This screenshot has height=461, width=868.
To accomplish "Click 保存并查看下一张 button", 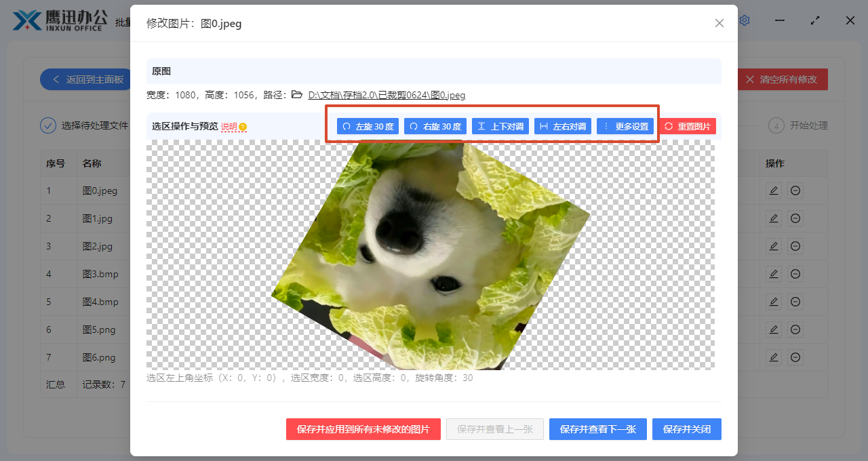I will tap(598, 429).
